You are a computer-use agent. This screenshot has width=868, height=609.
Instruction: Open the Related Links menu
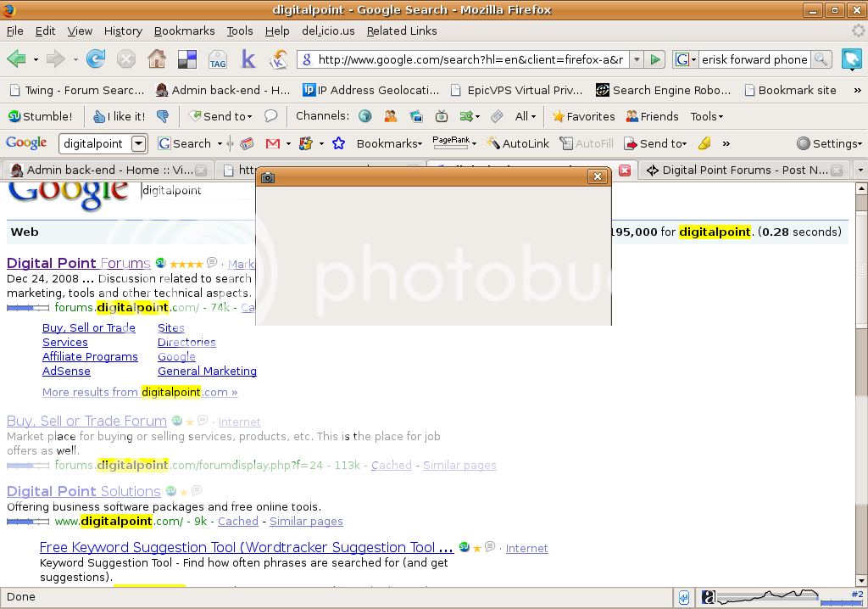click(402, 31)
